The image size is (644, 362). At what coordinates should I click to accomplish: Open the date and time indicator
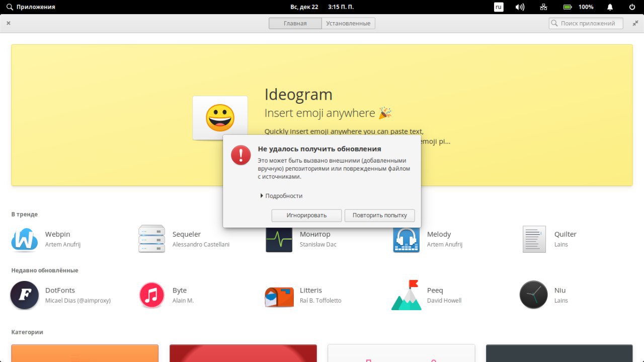pyautogui.click(x=322, y=7)
